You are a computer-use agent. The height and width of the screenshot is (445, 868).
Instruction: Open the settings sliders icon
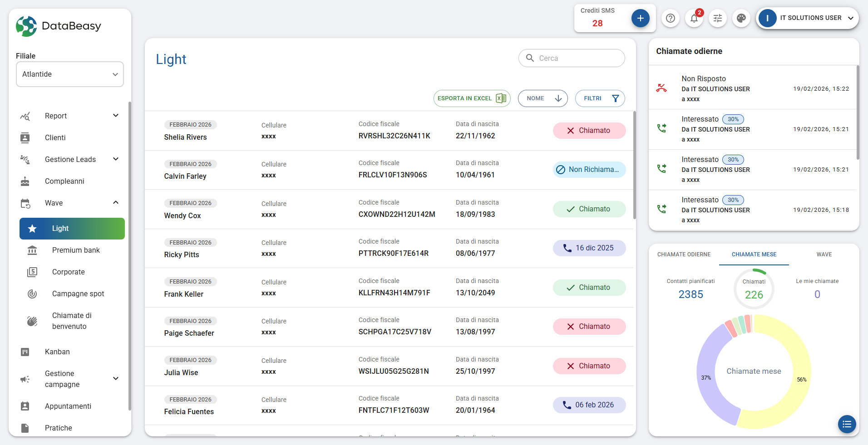718,18
